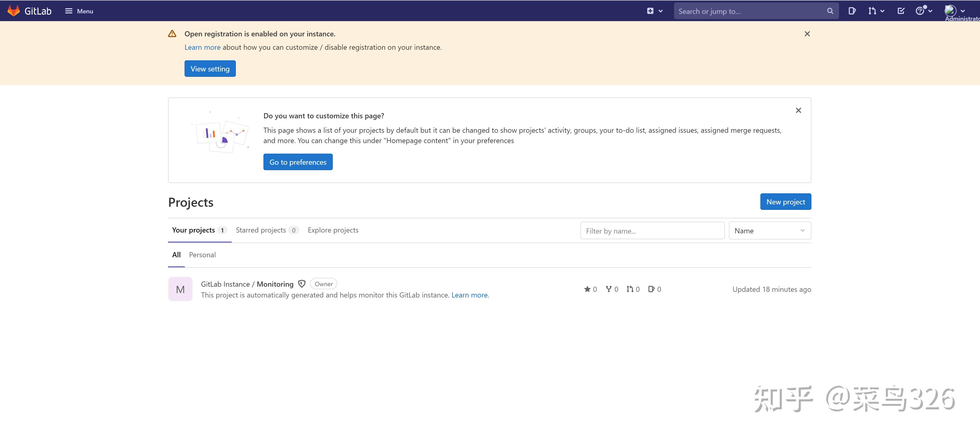Viewport: 980px width, 438px height.
Task: Open your assigned issues list
Action: pyautogui.click(x=853, y=11)
